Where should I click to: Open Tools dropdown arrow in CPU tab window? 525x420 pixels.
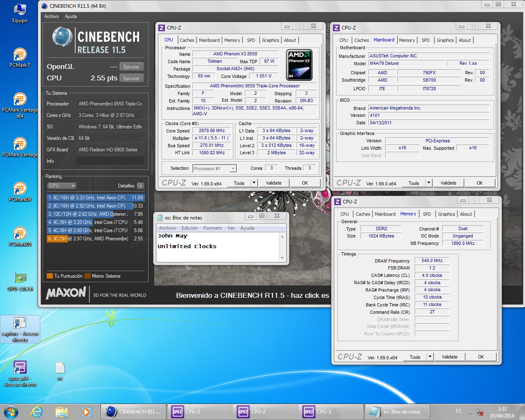pyautogui.click(x=254, y=183)
